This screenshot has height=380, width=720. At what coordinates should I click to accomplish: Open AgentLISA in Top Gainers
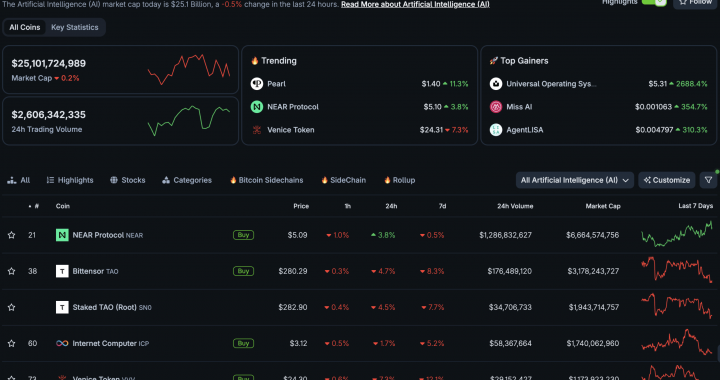(x=525, y=130)
